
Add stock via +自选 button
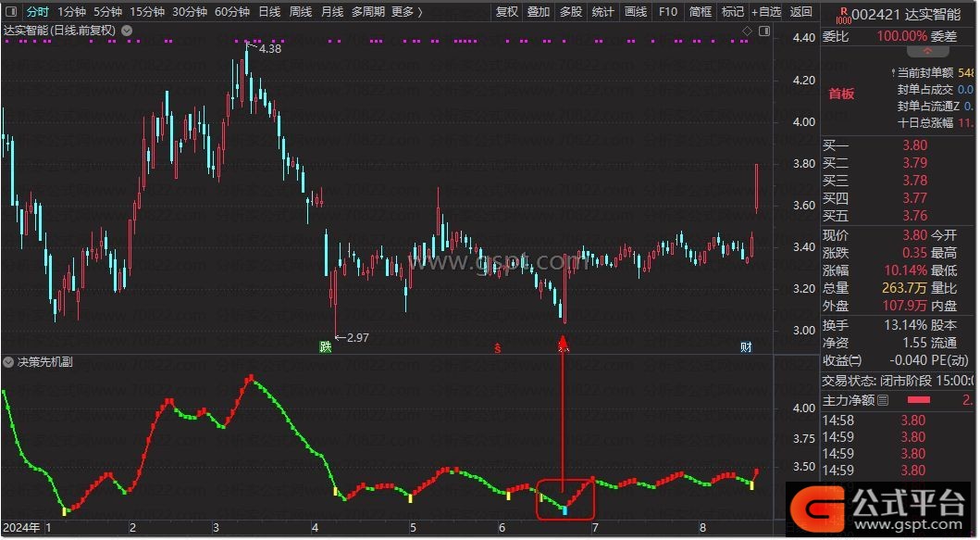(766, 12)
